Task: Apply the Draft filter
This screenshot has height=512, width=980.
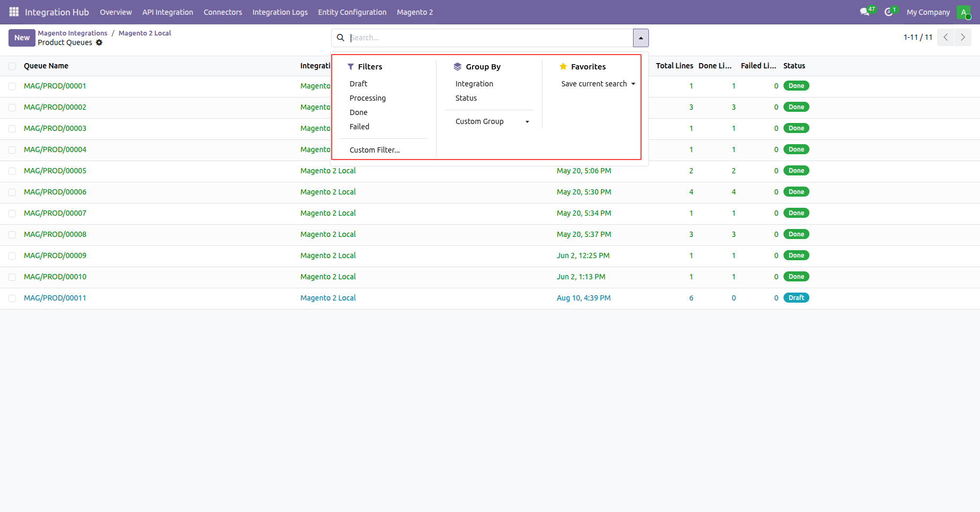Action: [359, 84]
